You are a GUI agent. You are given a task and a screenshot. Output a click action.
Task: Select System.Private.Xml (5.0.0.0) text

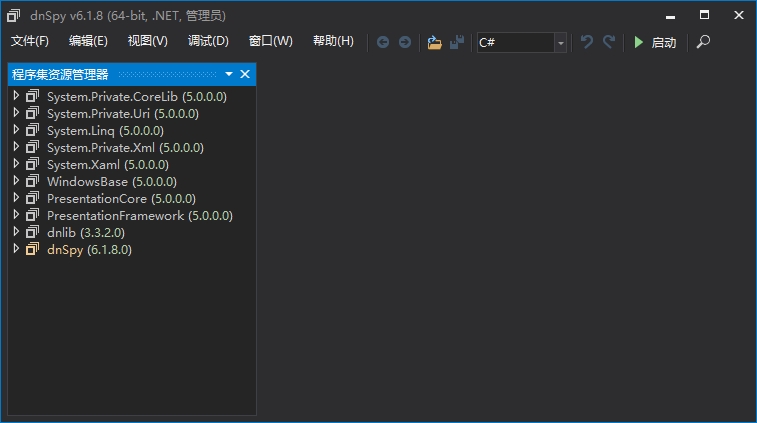pos(125,147)
